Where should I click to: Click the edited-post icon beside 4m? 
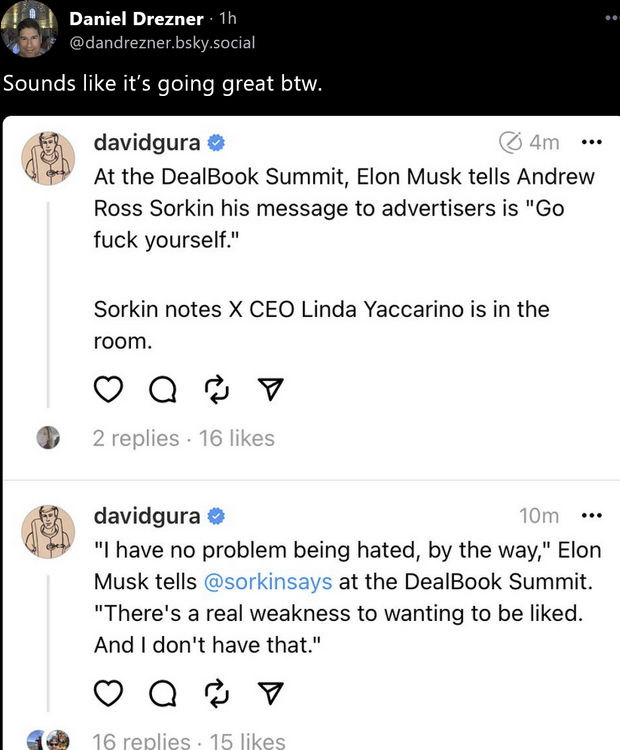510,143
